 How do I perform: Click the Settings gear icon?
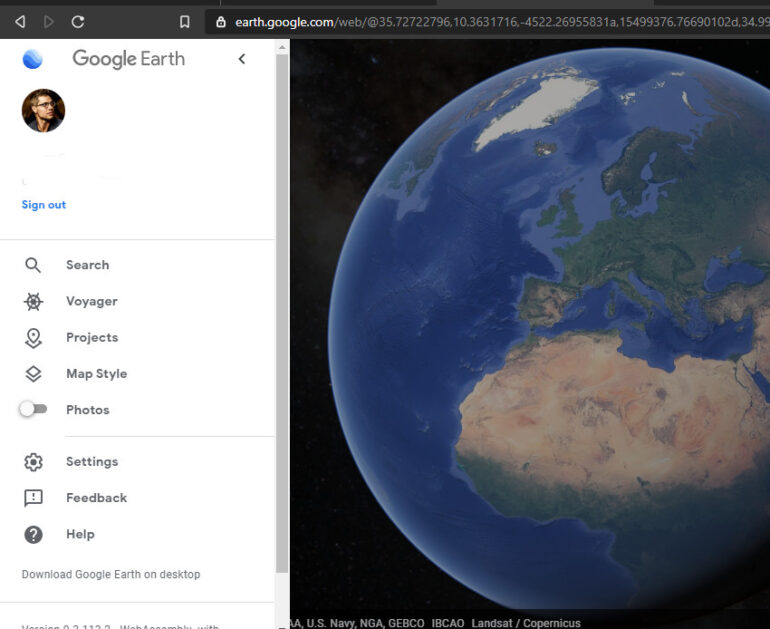33,462
